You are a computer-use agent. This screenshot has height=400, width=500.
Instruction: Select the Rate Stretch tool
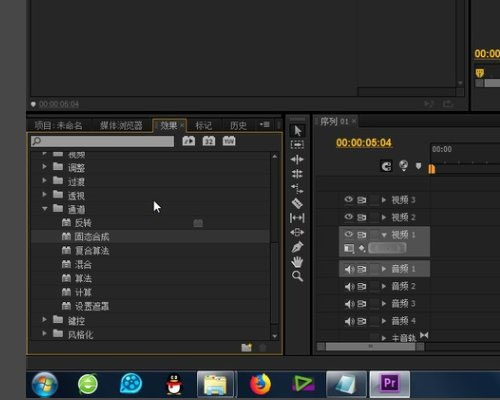[x=297, y=189]
